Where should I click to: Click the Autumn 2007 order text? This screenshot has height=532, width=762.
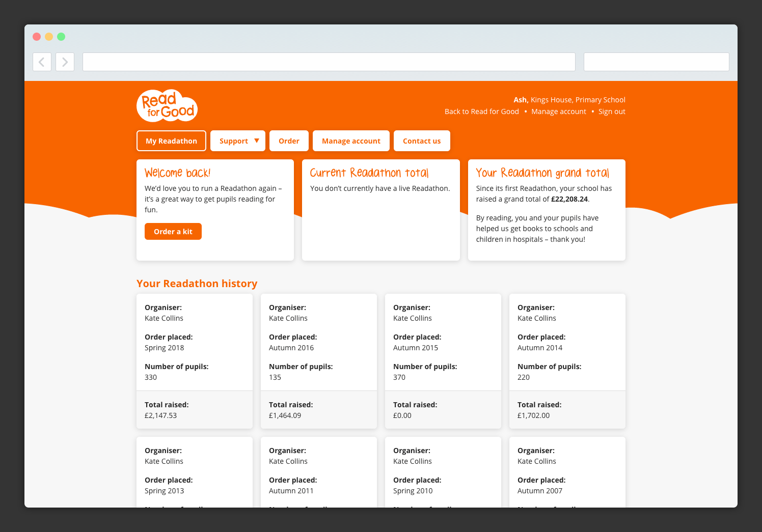tap(540, 491)
